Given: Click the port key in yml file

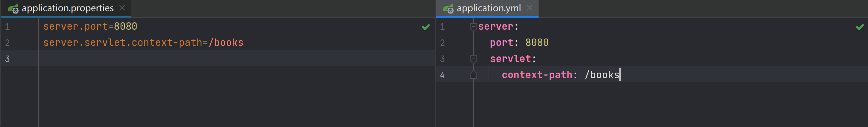Looking at the screenshot, I should [501, 43].
